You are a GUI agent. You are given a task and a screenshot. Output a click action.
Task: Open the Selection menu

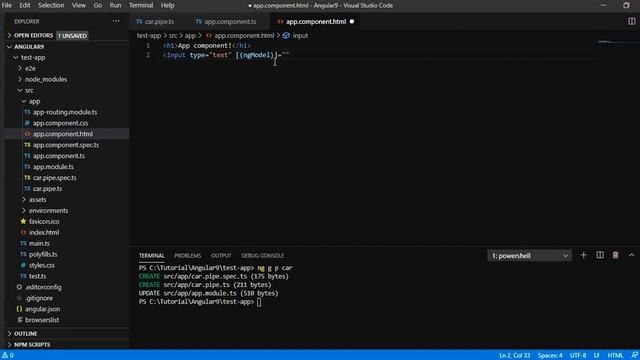click(51, 5)
